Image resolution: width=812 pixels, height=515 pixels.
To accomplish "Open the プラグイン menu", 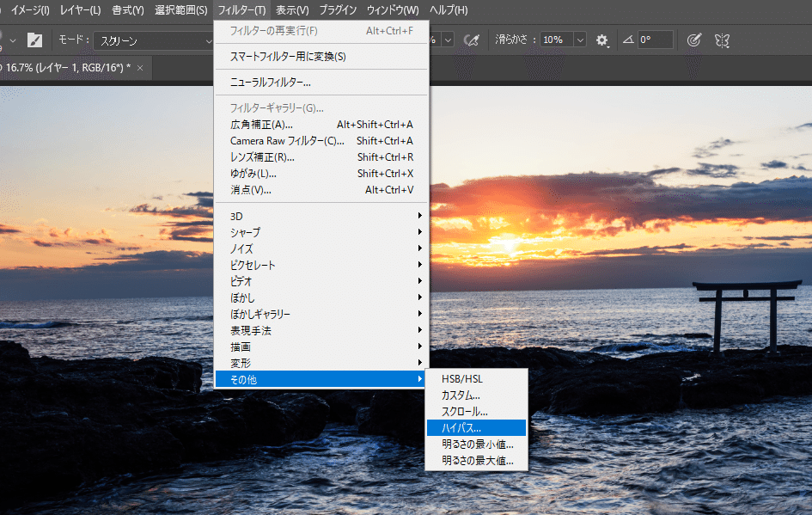I will [x=338, y=9].
